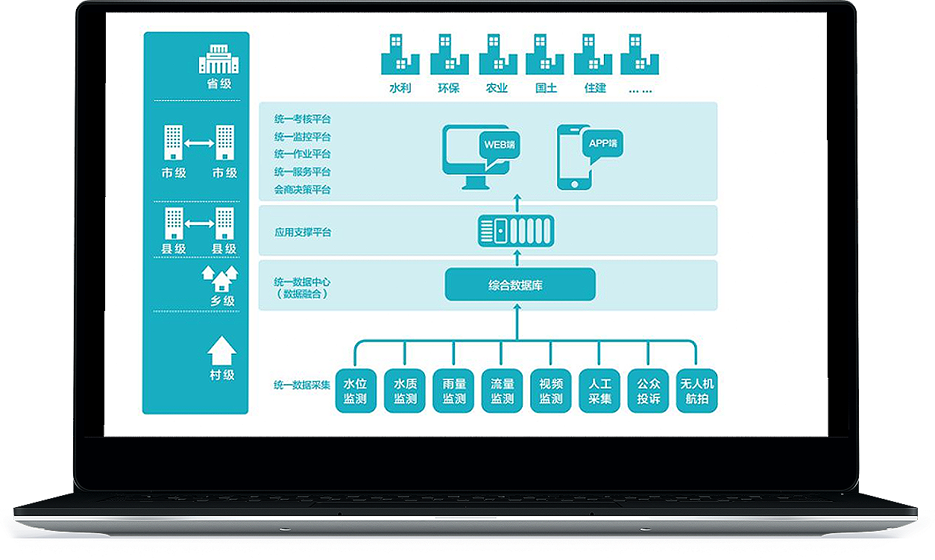Click the 农业 department building icon
This screenshot has width=935, height=560.
point(497,54)
